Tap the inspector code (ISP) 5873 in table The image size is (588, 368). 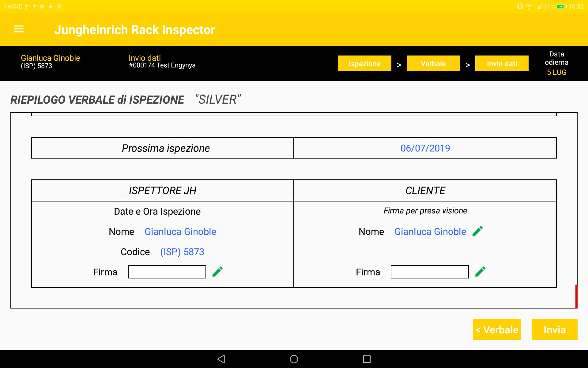[182, 252]
